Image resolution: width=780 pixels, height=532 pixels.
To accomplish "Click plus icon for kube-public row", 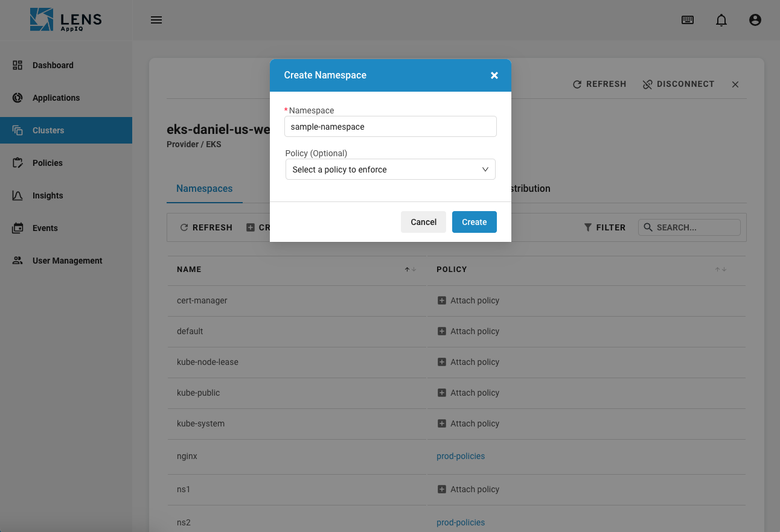I will coord(441,393).
